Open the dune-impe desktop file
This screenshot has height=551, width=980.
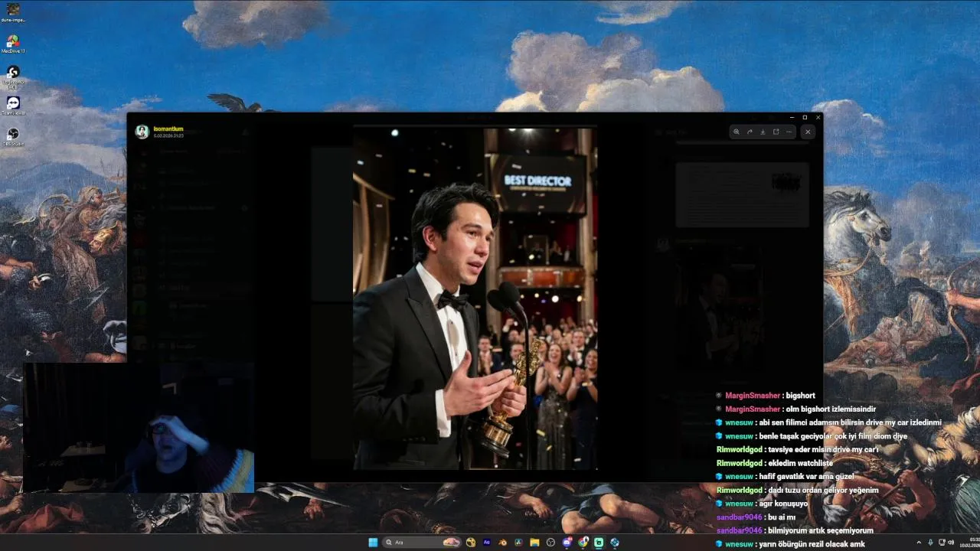pos(13,12)
